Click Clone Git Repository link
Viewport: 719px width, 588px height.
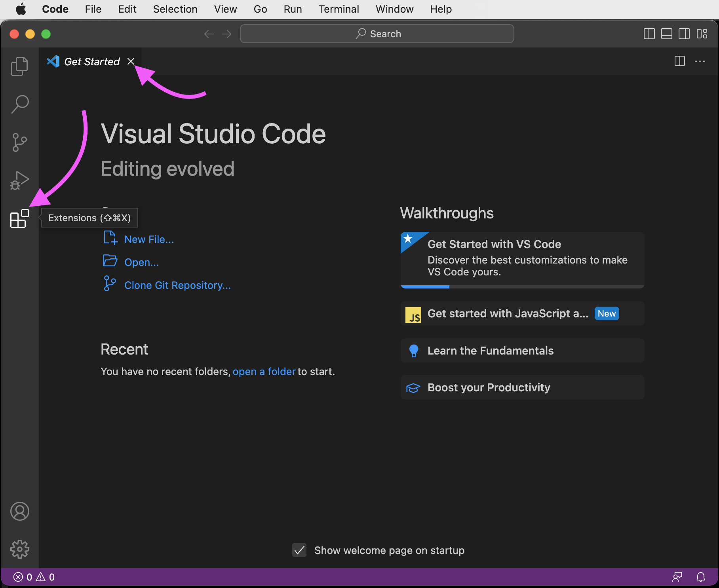pos(177,285)
